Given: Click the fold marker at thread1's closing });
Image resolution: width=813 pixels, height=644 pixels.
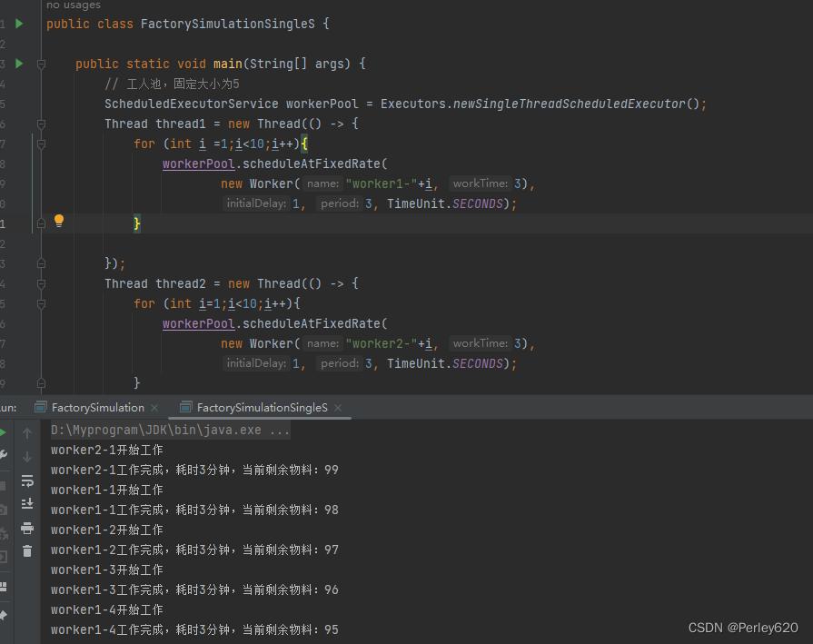Looking at the screenshot, I should 41,263.
